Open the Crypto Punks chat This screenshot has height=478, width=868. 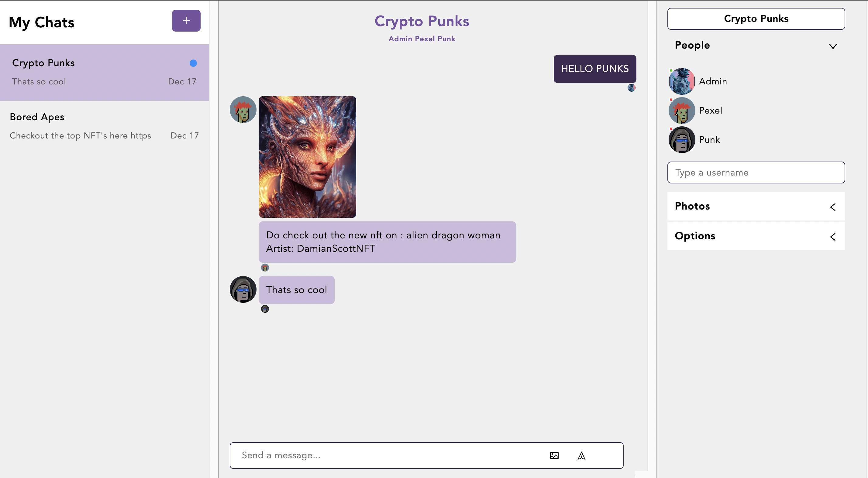tap(105, 72)
